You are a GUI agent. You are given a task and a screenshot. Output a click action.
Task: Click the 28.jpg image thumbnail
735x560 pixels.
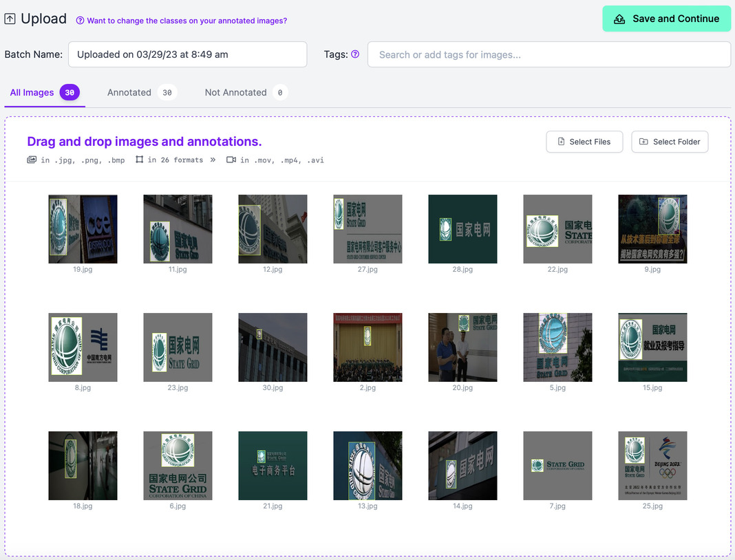tap(462, 229)
